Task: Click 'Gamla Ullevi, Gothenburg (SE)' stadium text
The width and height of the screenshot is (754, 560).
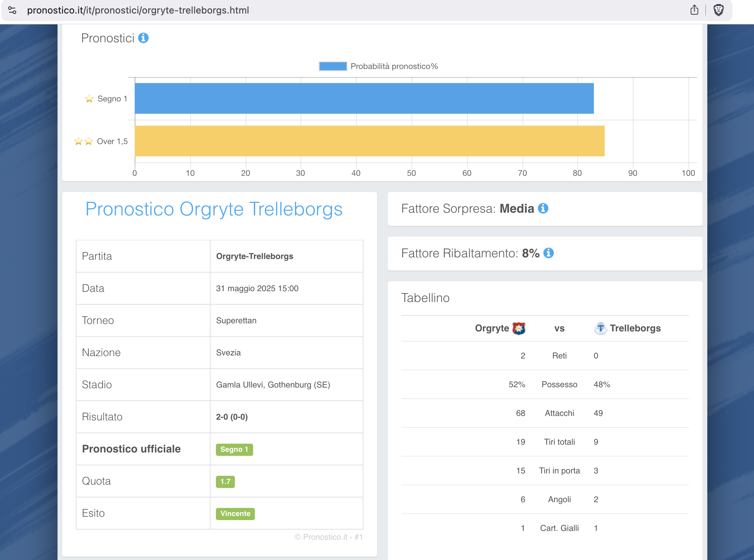Action: coord(273,385)
